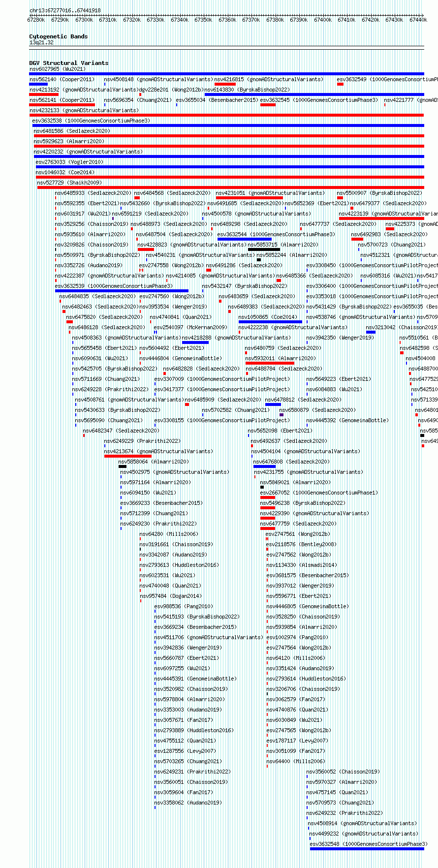Viewport: 438px width, 868px height.
Task: Click the Cytogenetic Bands track heading
Action: (x=59, y=36)
